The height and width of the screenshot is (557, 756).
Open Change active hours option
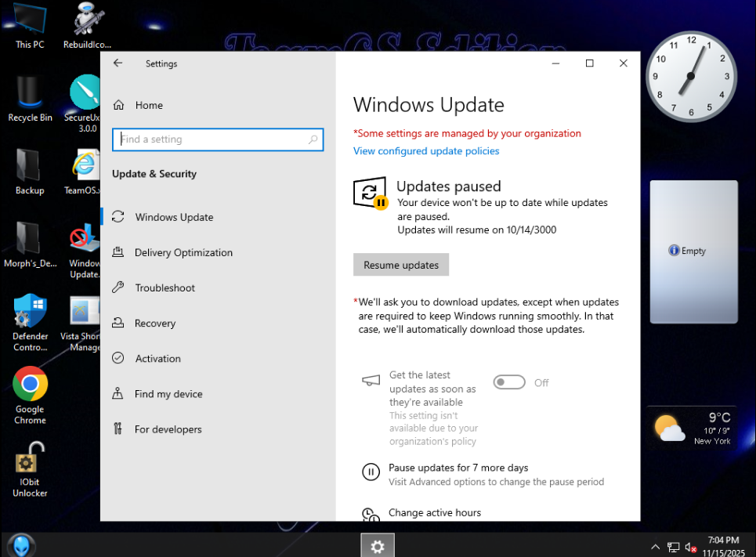(435, 512)
